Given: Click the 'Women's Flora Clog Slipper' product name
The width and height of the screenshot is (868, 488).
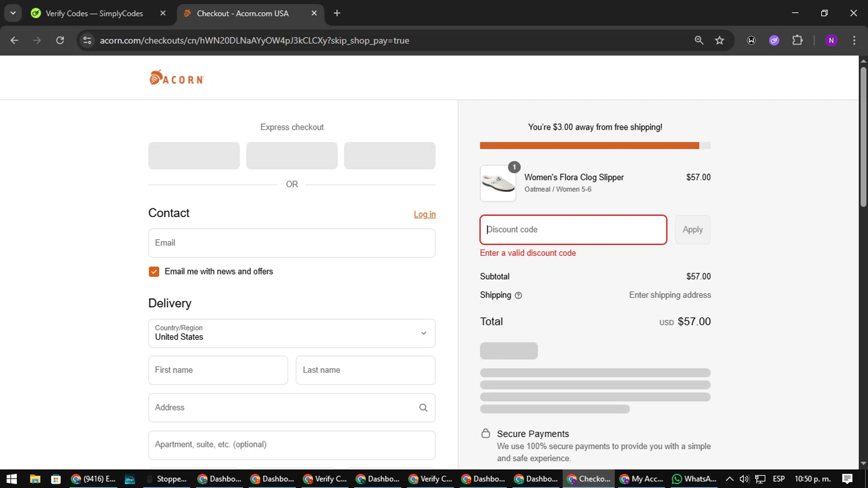Looking at the screenshot, I should pos(574,178).
